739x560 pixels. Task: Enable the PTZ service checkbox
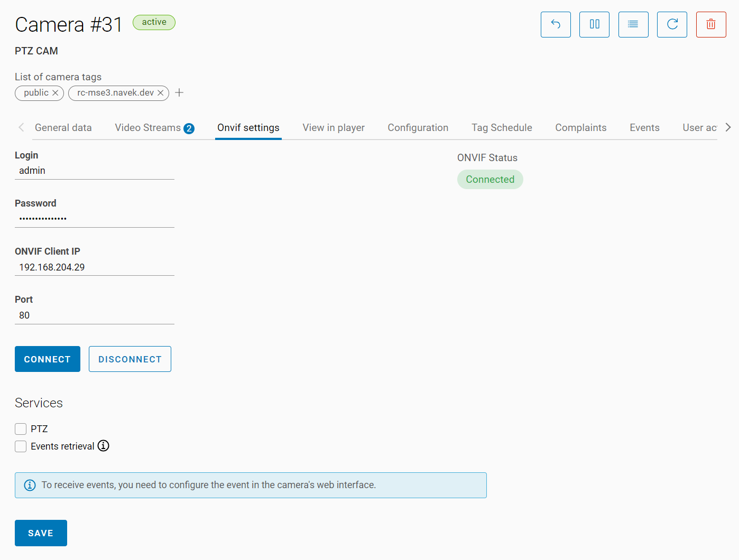coord(21,428)
